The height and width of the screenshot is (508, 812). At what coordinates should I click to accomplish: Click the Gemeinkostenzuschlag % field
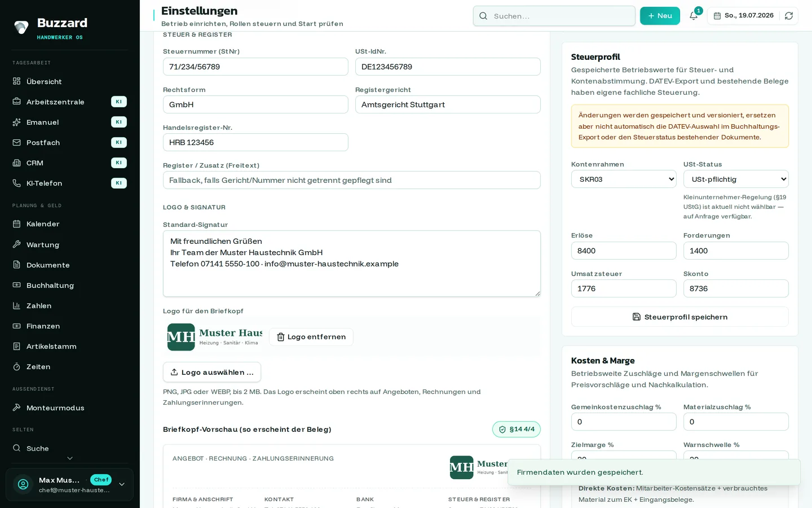624,422
